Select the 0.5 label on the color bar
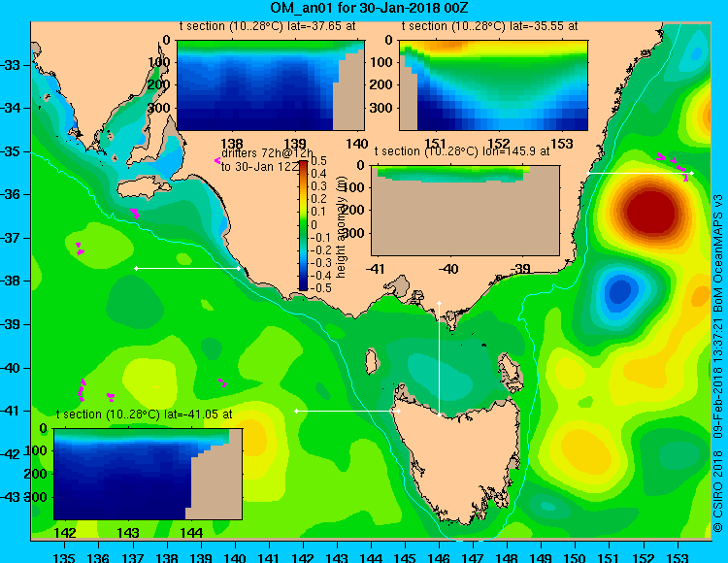 coord(318,161)
